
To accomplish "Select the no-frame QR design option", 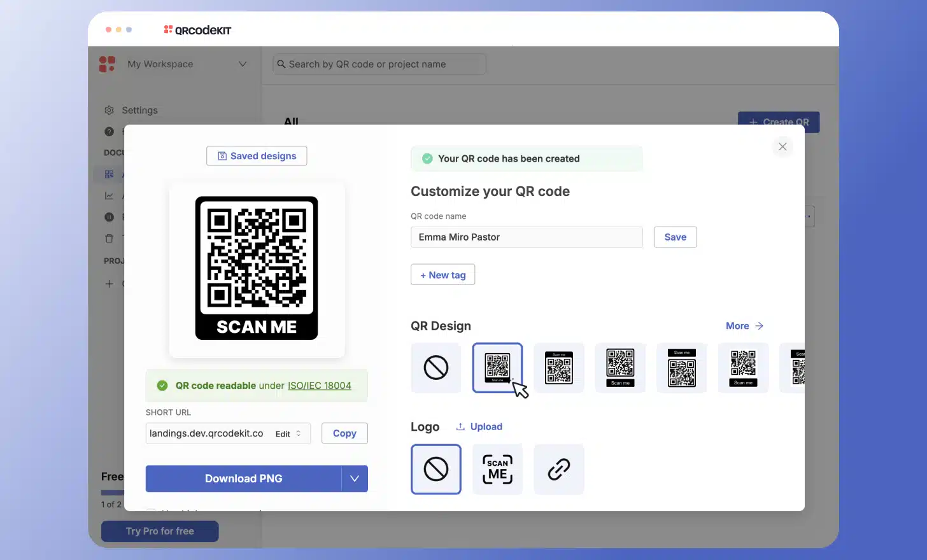I will (436, 368).
